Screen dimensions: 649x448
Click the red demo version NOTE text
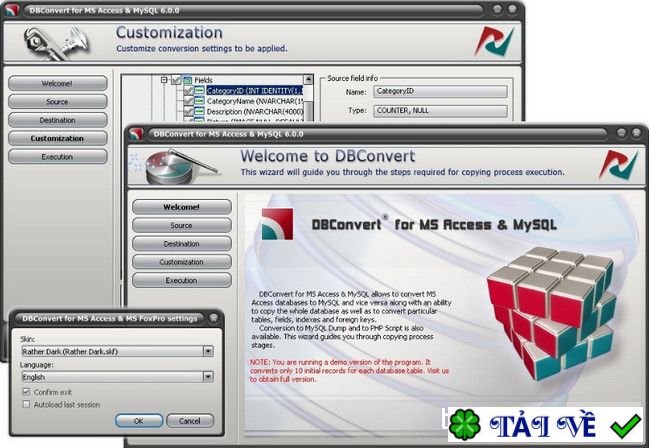coord(349,371)
